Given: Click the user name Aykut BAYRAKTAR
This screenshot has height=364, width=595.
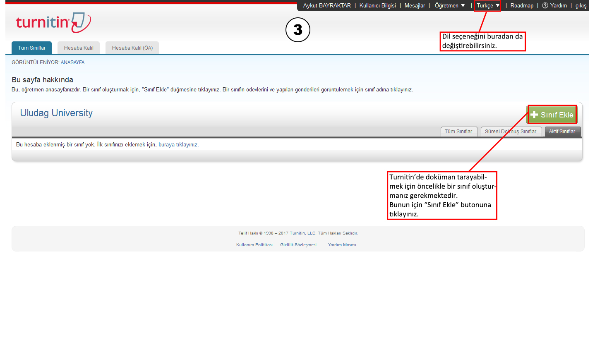Looking at the screenshot, I should coord(327,5).
